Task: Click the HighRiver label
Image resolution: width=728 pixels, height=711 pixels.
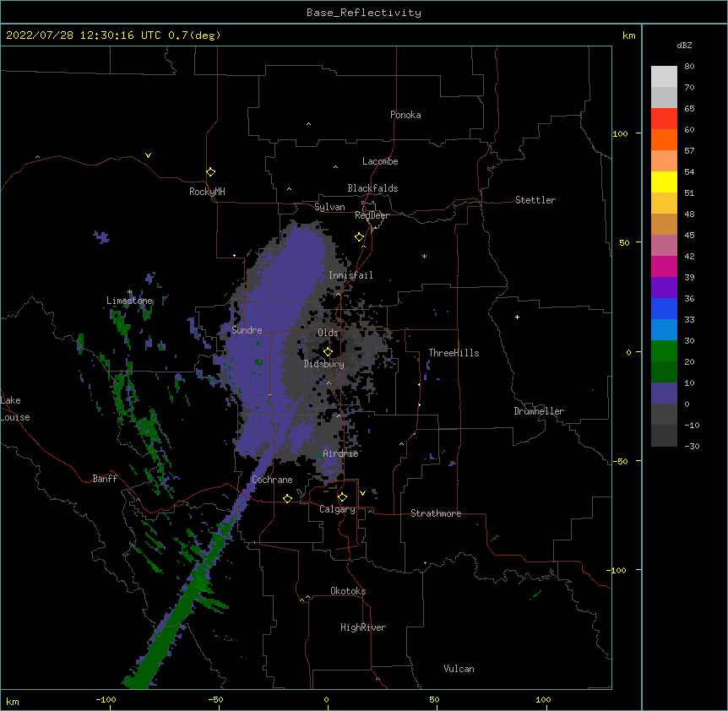Action: click(x=363, y=627)
